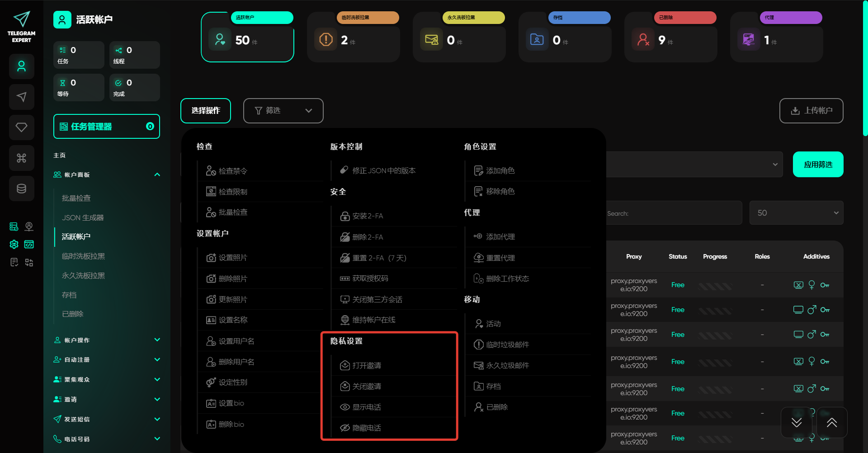Select 显示电话 to show phone number
868x453 pixels.
366,407
